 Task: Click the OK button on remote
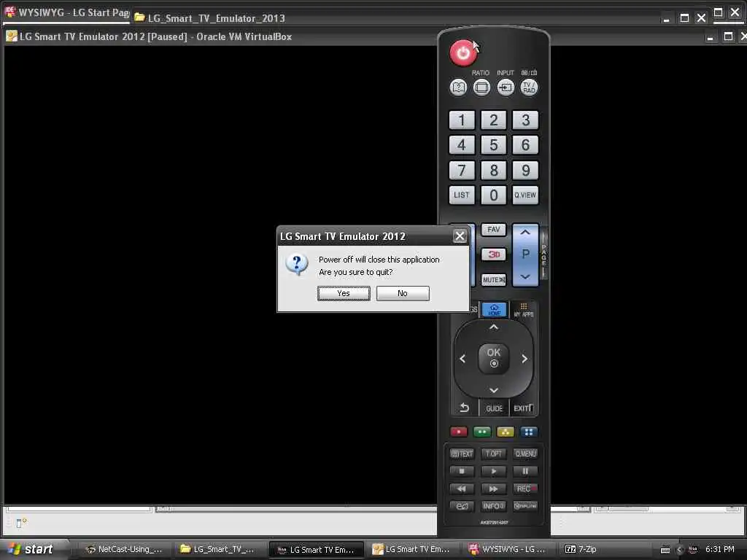pyautogui.click(x=494, y=358)
